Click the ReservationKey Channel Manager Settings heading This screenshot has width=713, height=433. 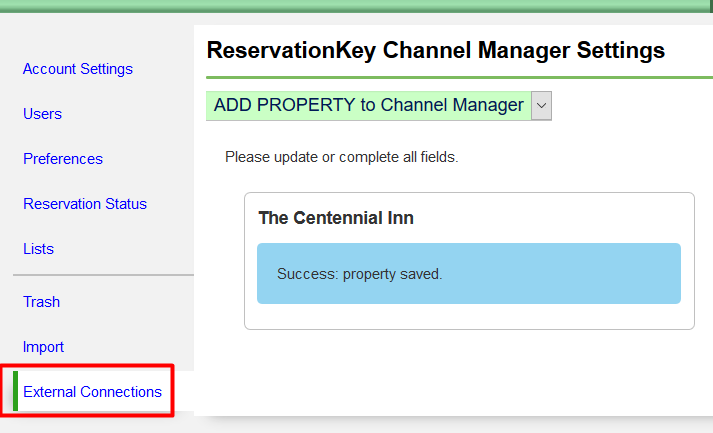435,50
